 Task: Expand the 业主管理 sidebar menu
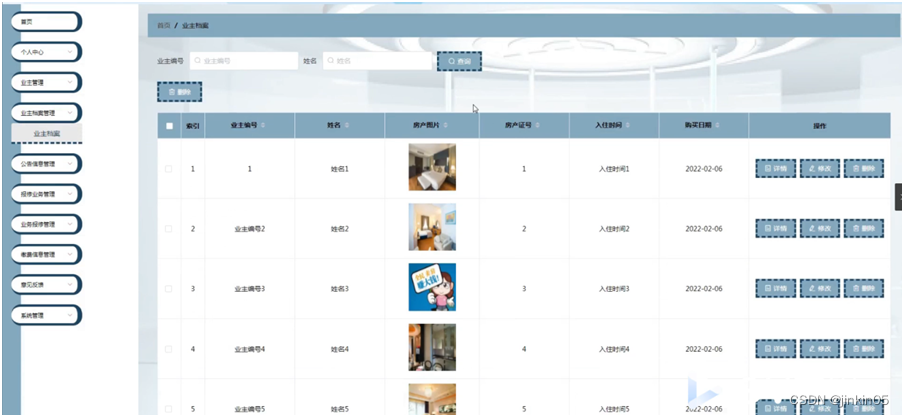coord(45,82)
